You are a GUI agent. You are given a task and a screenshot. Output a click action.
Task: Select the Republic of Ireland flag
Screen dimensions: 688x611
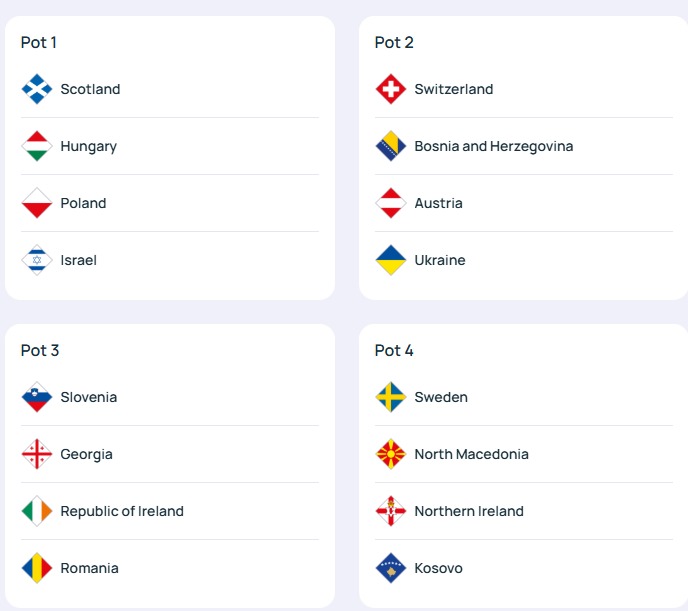pos(37,511)
